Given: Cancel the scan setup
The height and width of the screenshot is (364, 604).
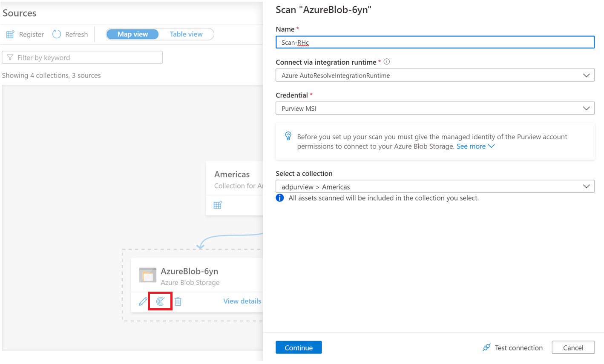Looking at the screenshot, I should click(573, 347).
